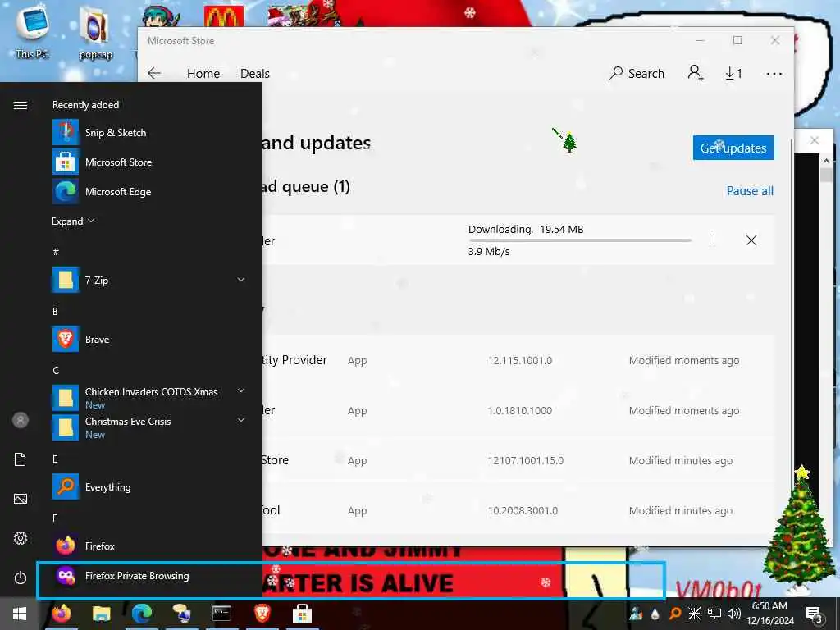Open Power options in Start menu
Image resolution: width=840 pixels, height=630 pixels.
point(21,577)
